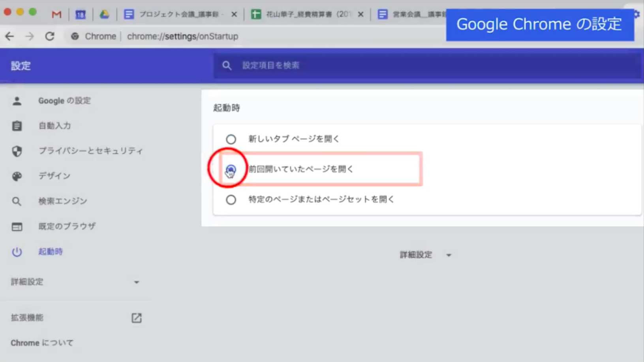The width and height of the screenshot is (644, 362).
Task: Click the 新しいタブ ページを開く label text
Action: (x=294, y=139)
